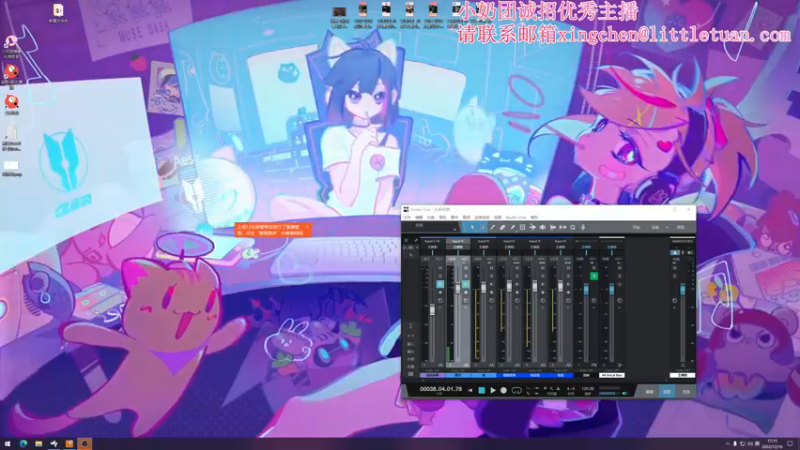Disable green Solo on the bus channel
Viewport: 800px width, 450px height.
point(594,276)
